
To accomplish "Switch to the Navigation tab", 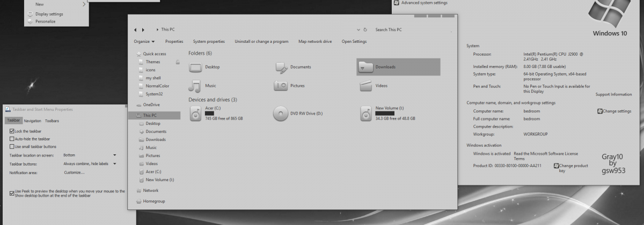I will coord(32,121).
